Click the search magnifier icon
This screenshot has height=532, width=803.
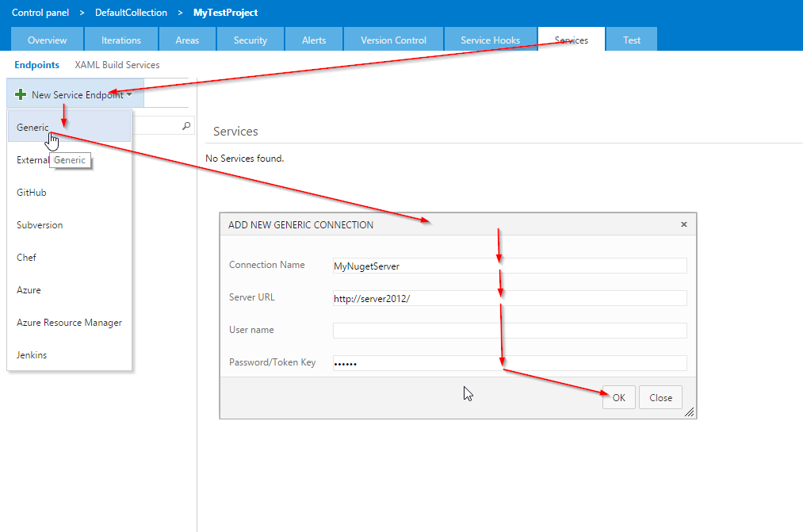[186, 126]
